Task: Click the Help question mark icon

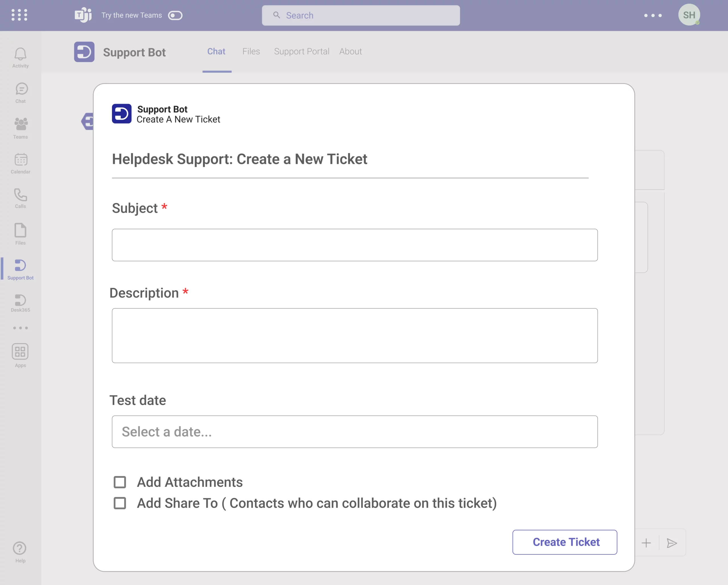Action: point(20,551)
